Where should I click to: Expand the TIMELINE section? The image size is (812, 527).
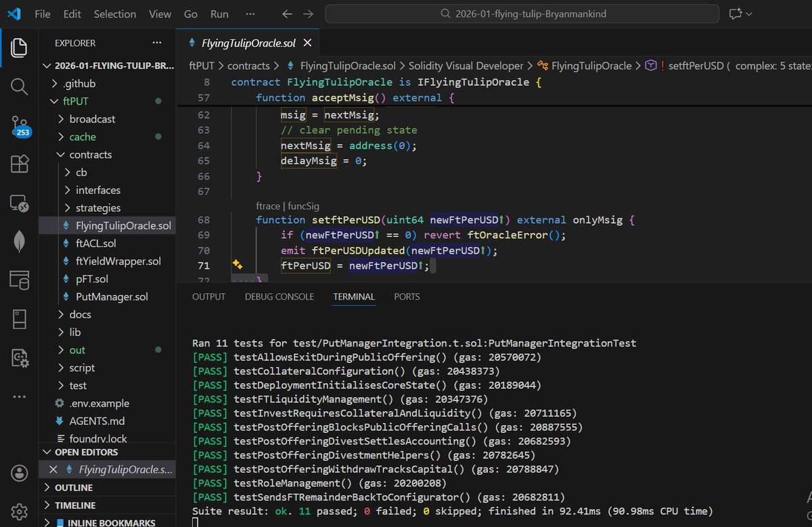106,505
